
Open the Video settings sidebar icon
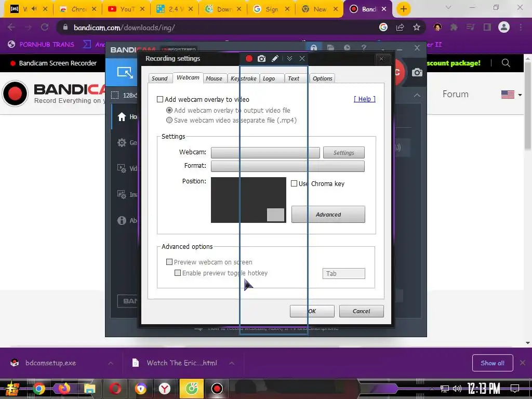[x=122, y=168]
